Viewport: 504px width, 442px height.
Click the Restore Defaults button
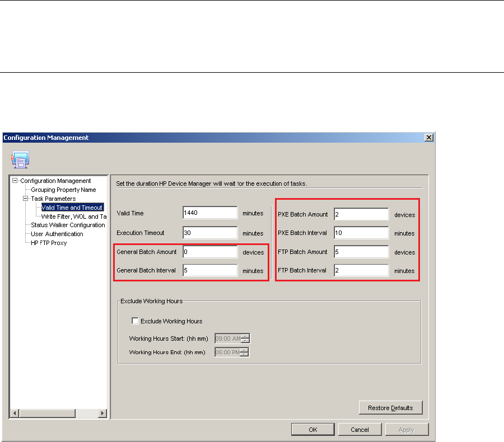pos(390,408)
